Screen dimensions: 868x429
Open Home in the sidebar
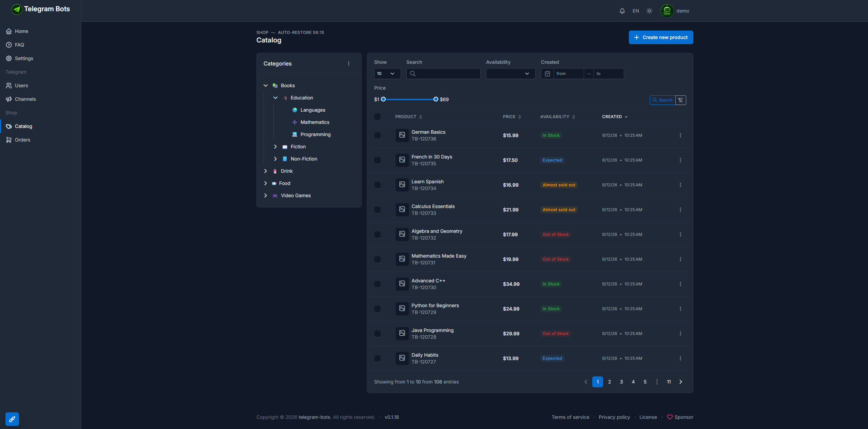point(41,31)
